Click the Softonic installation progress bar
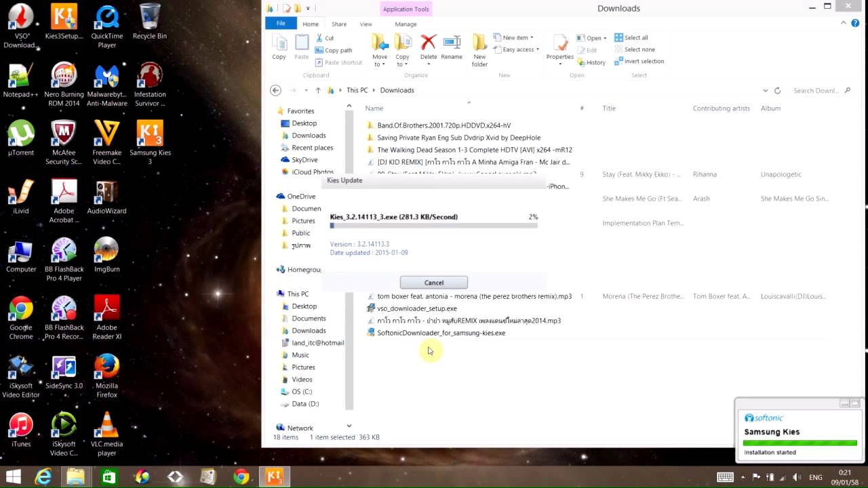This screenshot has height=488, width=868. tap(800, 443)
